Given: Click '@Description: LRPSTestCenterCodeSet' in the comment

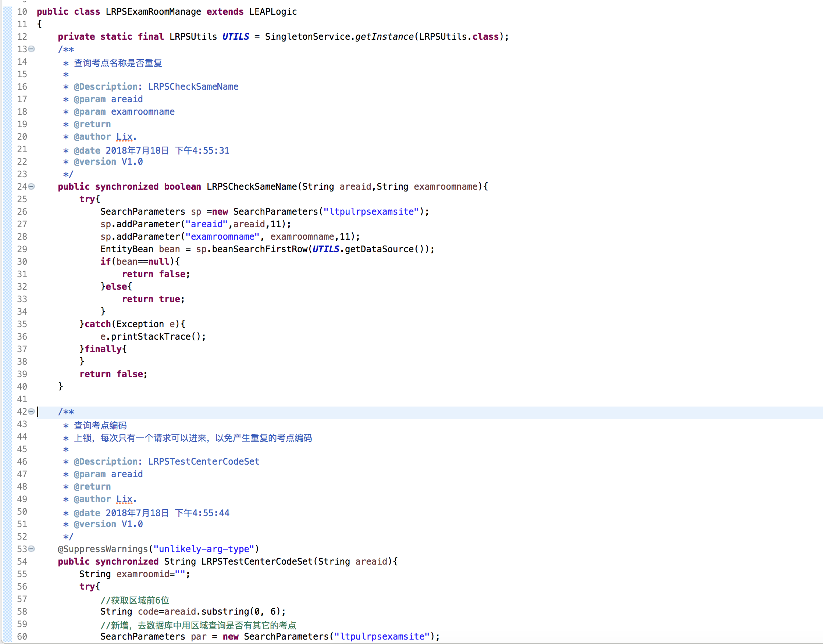Looking at the screenshot, I should tap(167, 462).
